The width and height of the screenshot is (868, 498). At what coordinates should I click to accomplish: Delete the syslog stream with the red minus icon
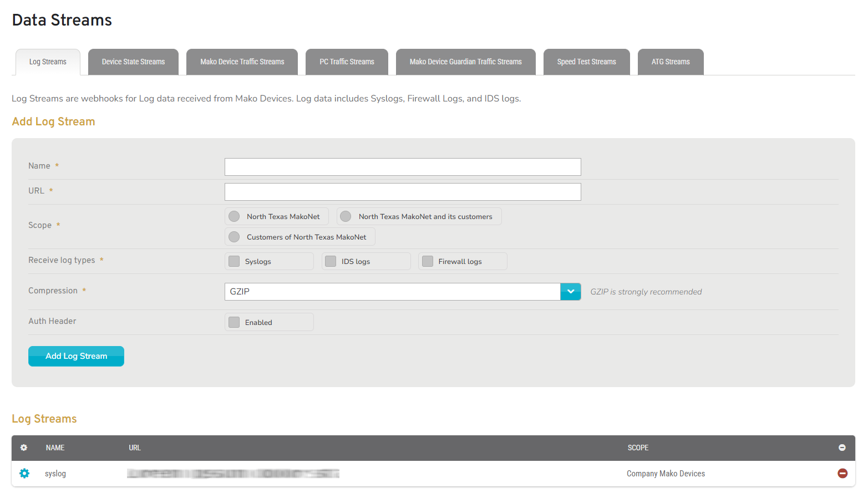coord(842,473)
